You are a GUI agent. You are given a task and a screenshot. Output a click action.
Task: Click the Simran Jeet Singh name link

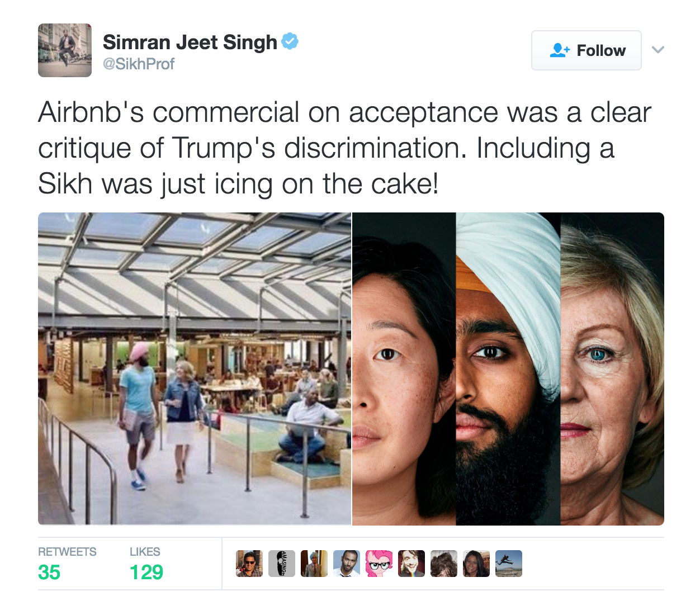tap(190, 42)
